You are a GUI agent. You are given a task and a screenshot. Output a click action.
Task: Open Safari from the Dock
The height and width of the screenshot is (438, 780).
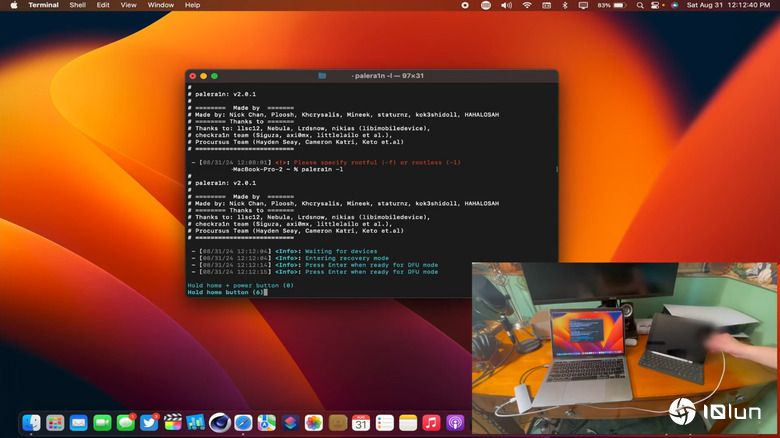click(243, 423)
